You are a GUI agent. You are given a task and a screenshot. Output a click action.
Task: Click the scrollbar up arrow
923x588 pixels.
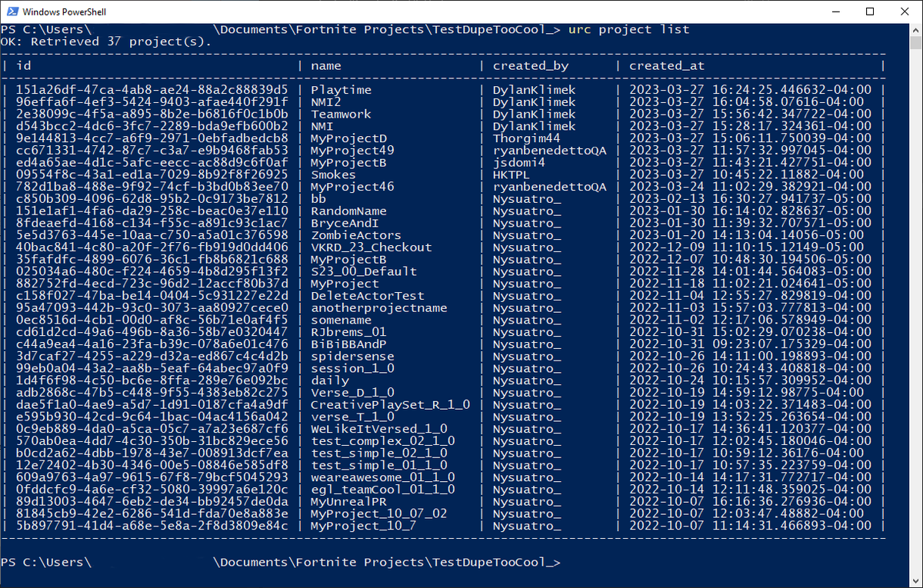point(915,30)
